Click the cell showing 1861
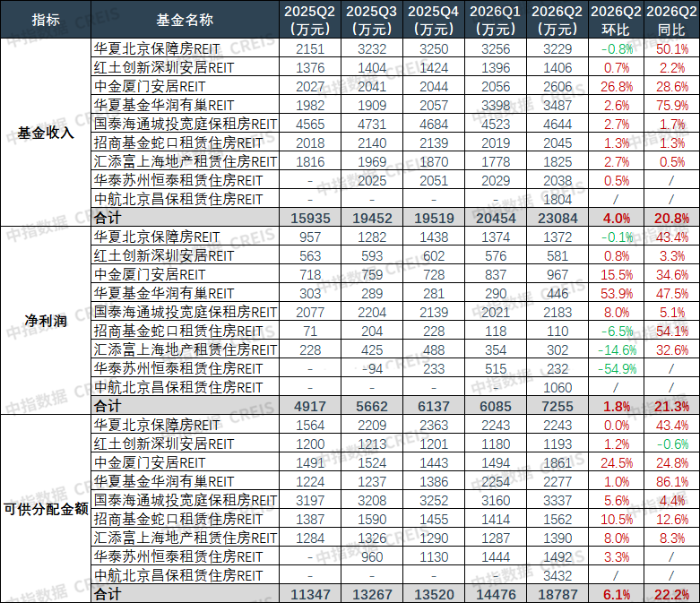This screenshot has width=700, height=603. 557,462
